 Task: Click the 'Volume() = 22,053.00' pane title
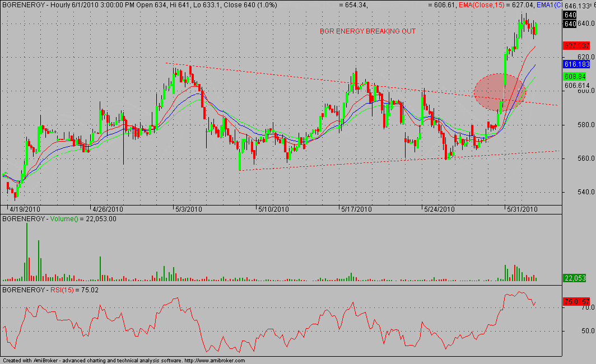(x=83, y=219)
